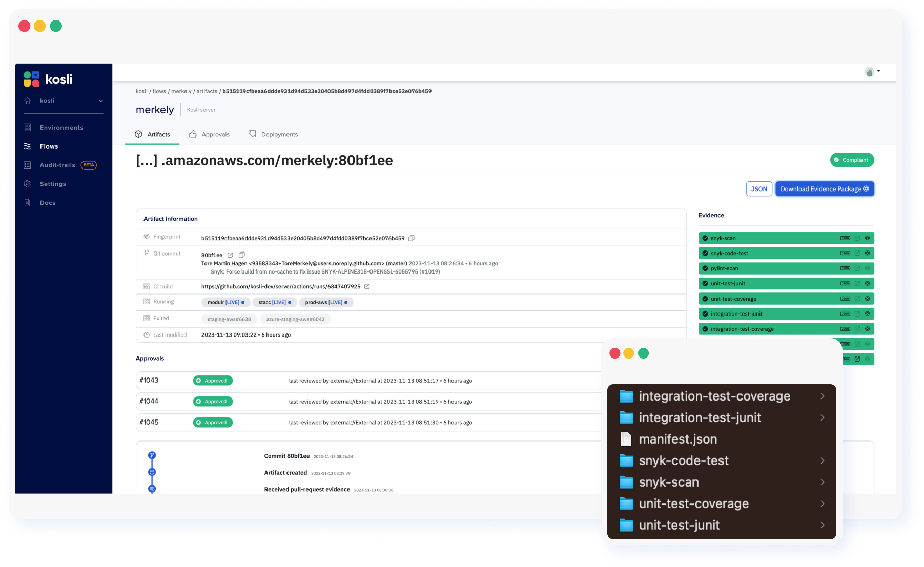The width and height of the screenshot is (924, 567).
Task: Click the pylint-scan evidence row name
Action: [x=725, y=268]
